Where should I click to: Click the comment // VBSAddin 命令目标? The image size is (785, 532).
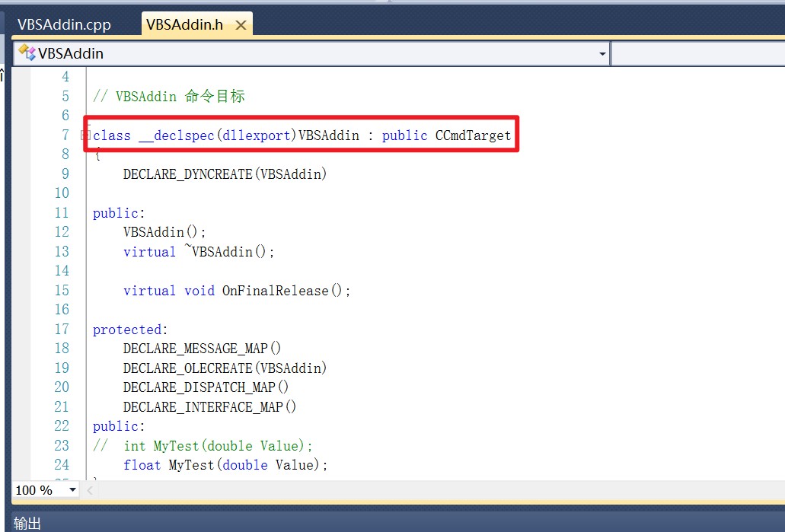168,97
